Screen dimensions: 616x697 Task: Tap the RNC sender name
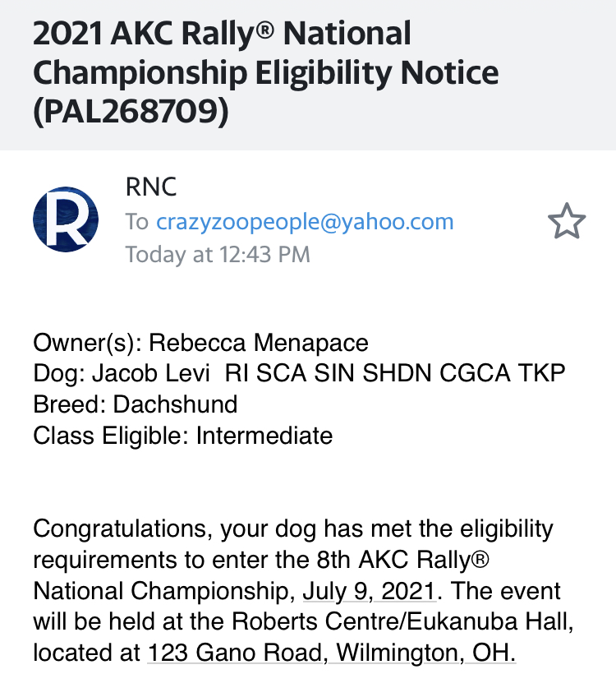[151, 187]
